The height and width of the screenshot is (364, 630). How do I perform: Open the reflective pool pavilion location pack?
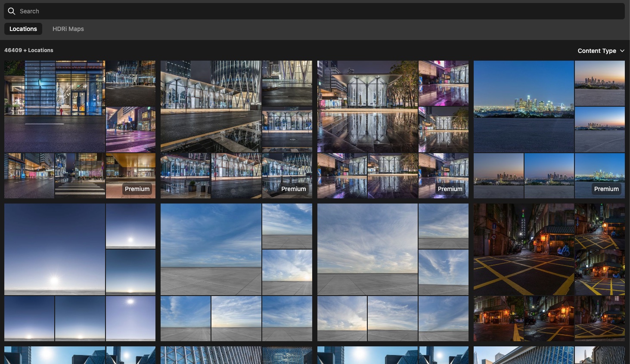tap(367, 106)
